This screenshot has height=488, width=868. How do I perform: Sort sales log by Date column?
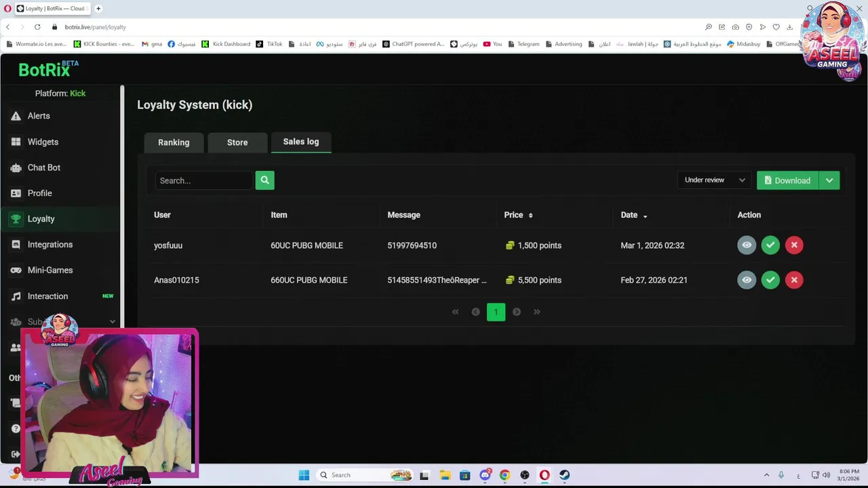634,215
